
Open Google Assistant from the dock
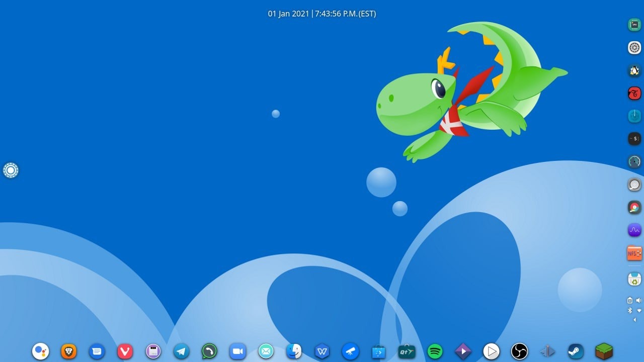coord(41,351)
